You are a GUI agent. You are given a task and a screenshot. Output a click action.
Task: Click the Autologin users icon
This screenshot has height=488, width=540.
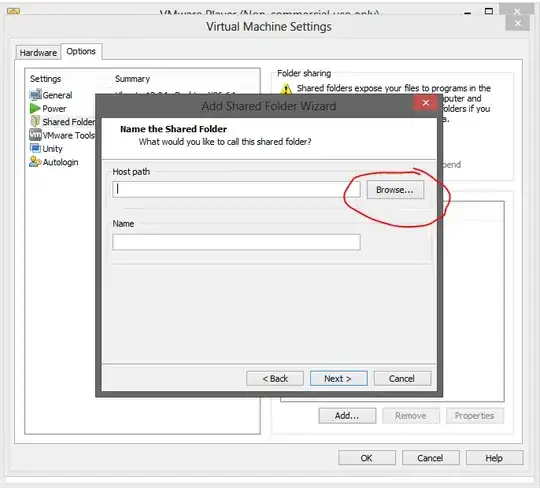(35, 162)
